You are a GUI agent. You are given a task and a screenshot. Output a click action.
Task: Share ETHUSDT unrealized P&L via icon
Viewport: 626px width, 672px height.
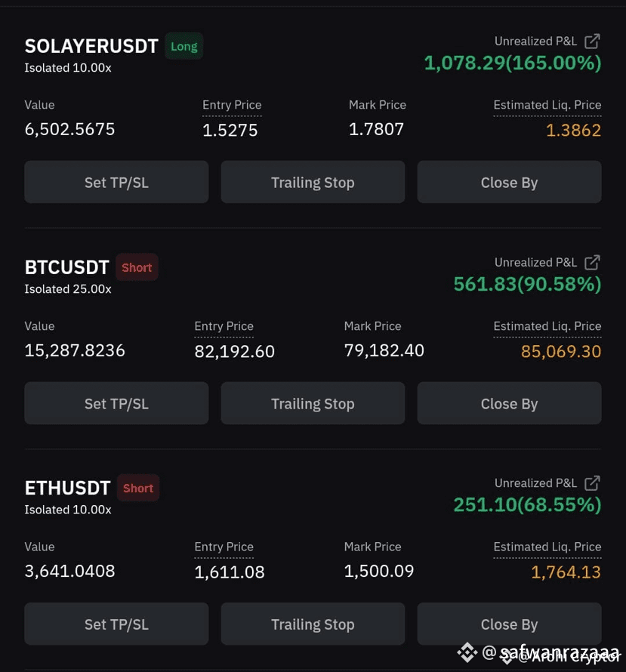[592, 483]
